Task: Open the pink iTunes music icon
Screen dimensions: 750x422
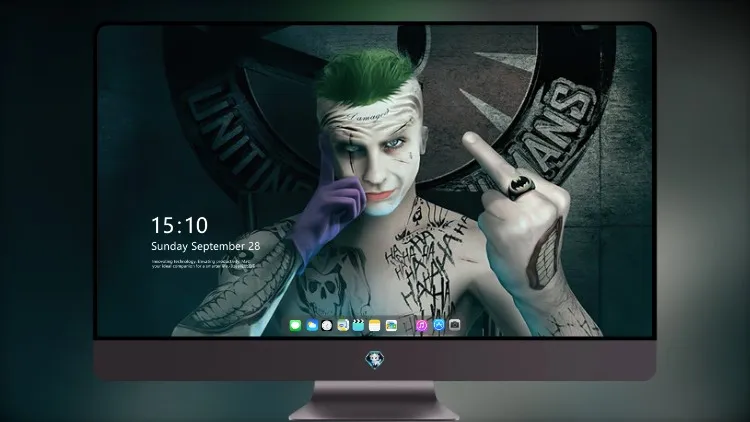Action: point(421,326)
